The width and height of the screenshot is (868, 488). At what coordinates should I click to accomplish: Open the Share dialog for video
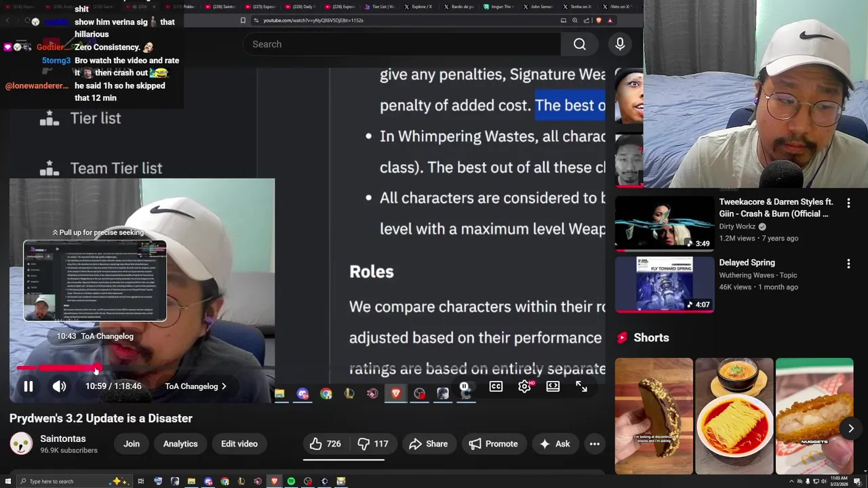[x=429, y=444]
